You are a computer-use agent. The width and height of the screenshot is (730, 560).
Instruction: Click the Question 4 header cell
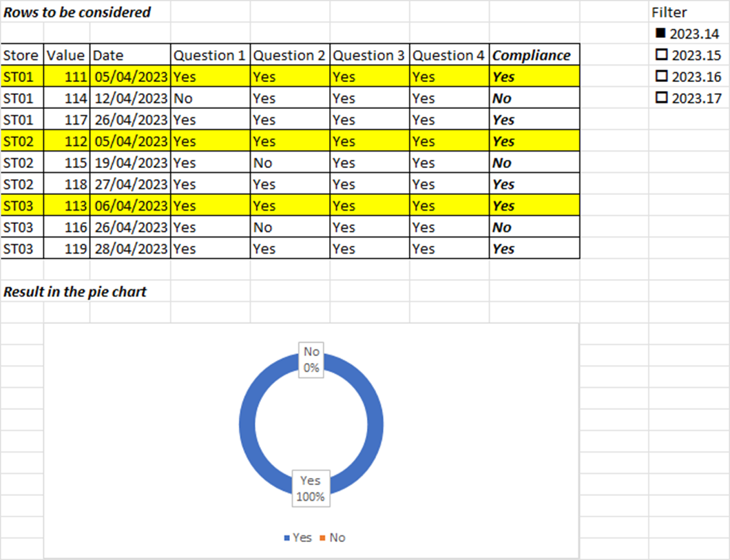coord(449,55)
